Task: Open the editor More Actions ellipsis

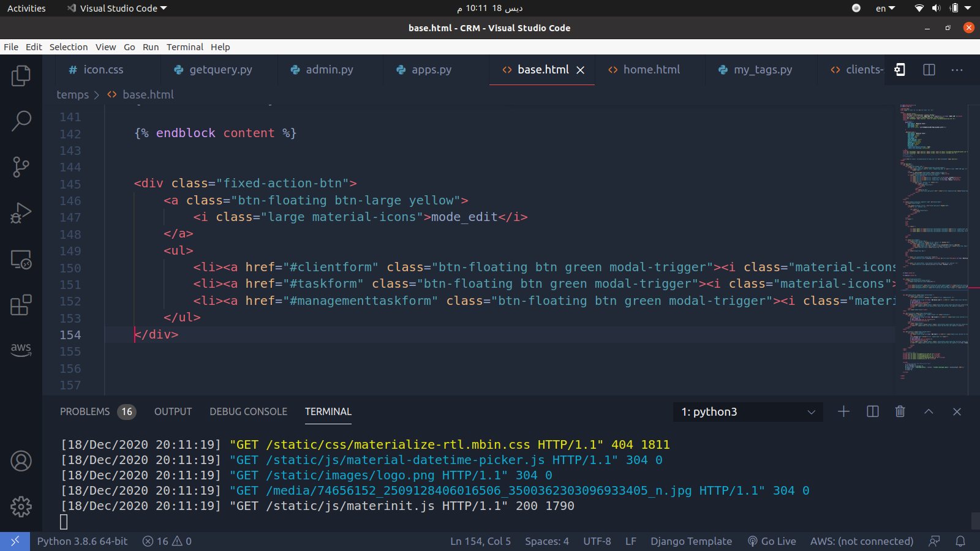Action: pyautogui.click(x=957, y=70)
